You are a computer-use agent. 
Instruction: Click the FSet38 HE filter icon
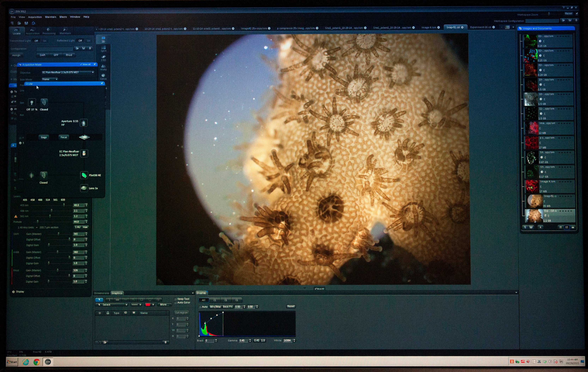coord(84,175)
